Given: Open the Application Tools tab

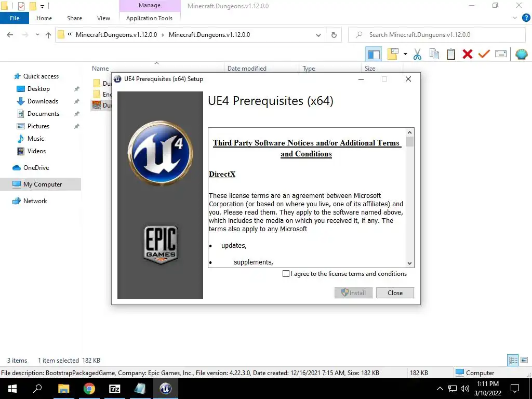Looking at the screenshot, I should tap(149, 18).
